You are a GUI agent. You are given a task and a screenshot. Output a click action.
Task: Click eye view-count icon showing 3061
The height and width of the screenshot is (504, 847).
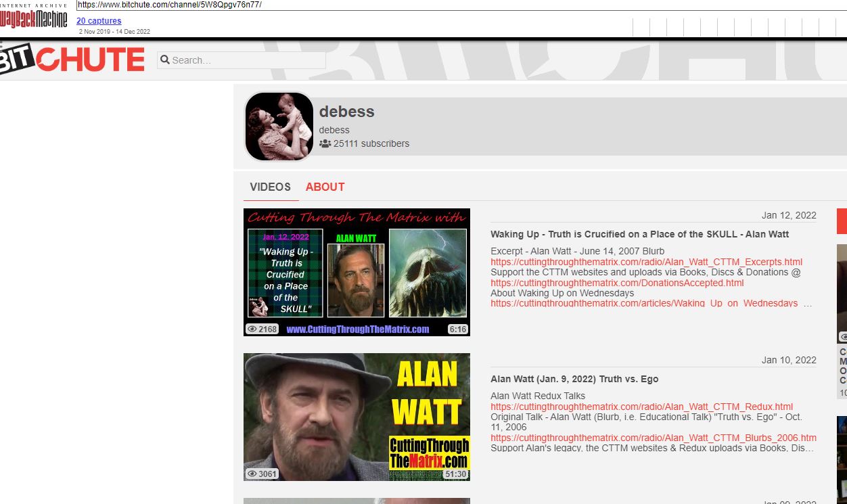(x=252, y=474)
